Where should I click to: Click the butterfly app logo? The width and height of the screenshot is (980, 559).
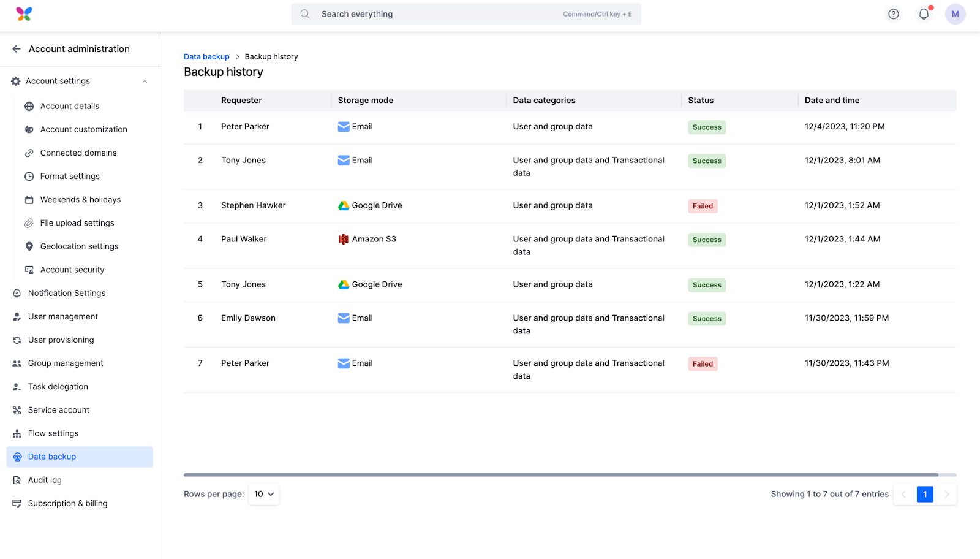point(24,14)
